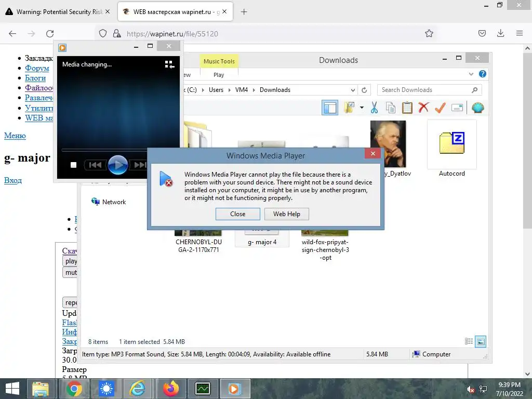
Task: Click the blue shell icon in the toolbar
Action: click(478, 108)
